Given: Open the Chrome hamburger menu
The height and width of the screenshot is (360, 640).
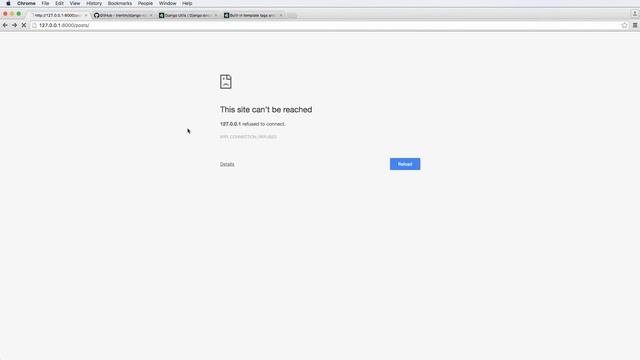Looking at the screenshot, I should point(635,25).
